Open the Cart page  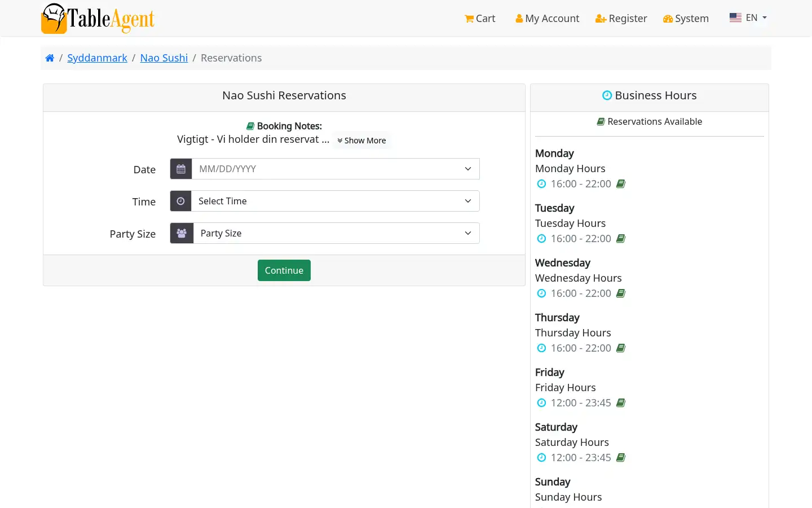(480, 19)
